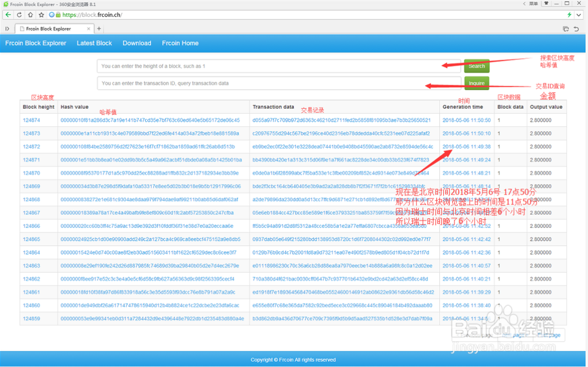This screenshot has width=588, height=367.
Task: Open a new tab with the plus button
Action: click(x=99, y=28)
